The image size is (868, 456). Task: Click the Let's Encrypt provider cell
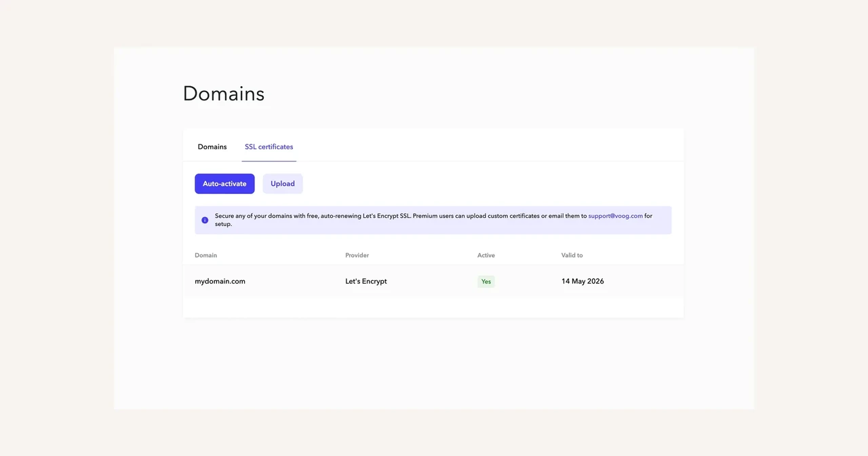tap(366, 281)
